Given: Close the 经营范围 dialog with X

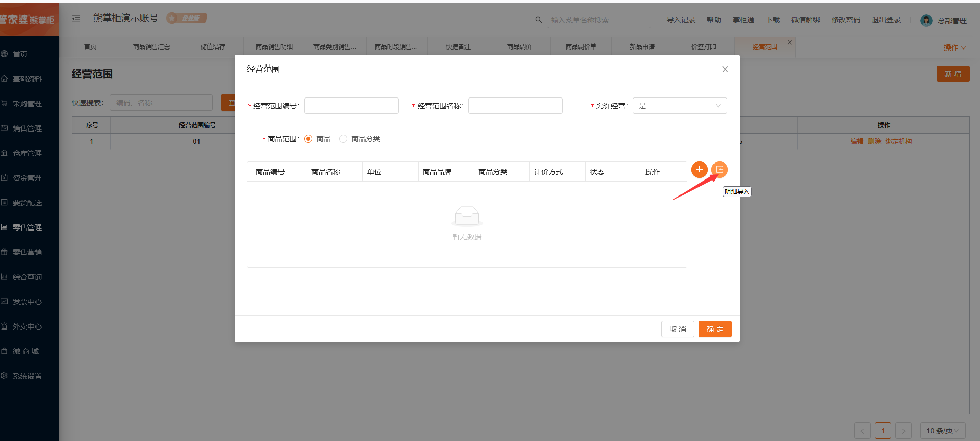Looking at the screenshot, I should (725, 69).
